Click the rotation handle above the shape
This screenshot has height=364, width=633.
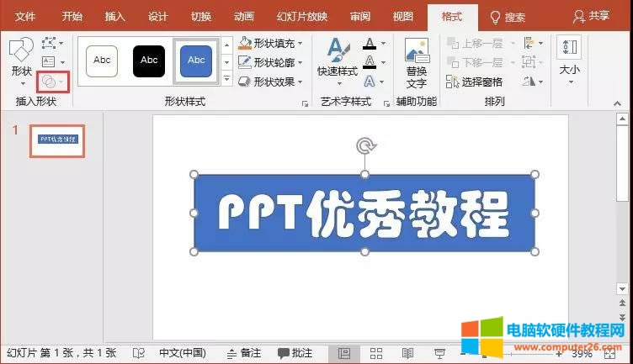365,145
